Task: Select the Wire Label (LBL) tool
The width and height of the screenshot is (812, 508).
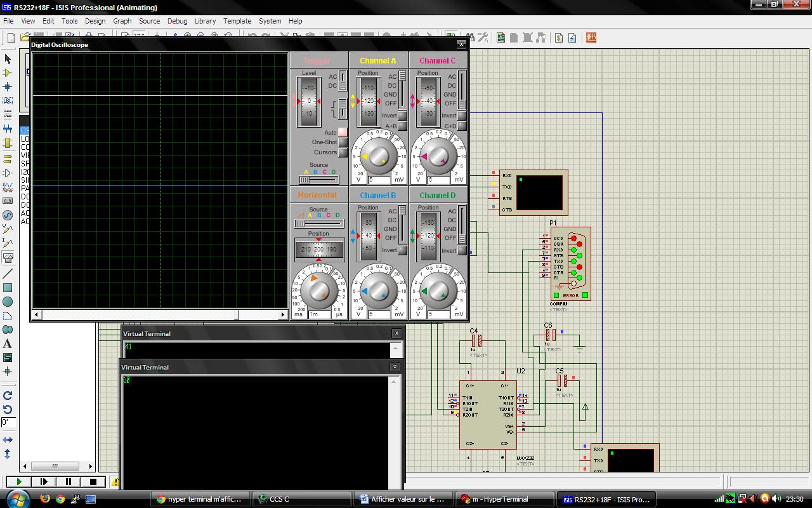Action: coord(8,101)
